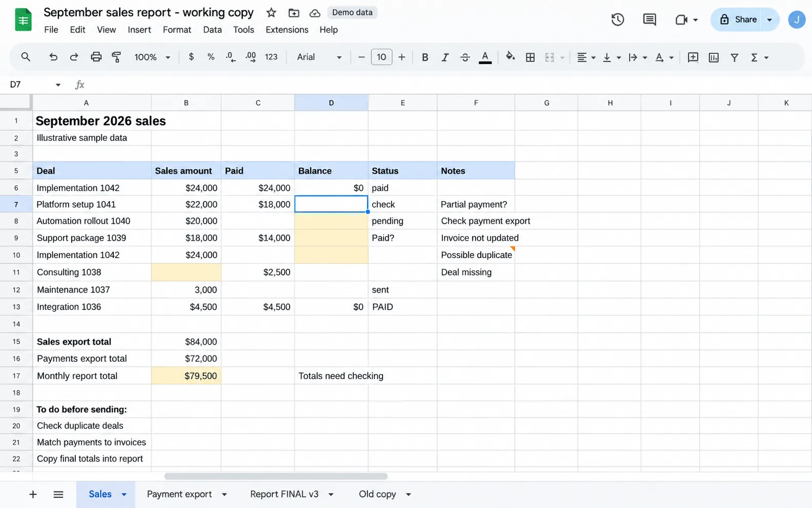Switch to Payment export sheet tab
The image size is (812, 508).
click(179, 494)
